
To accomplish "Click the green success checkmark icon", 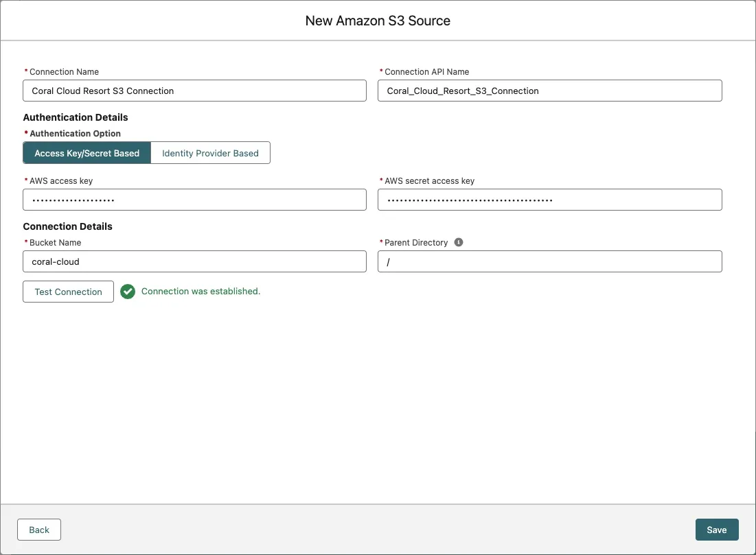I will (127, 292).
